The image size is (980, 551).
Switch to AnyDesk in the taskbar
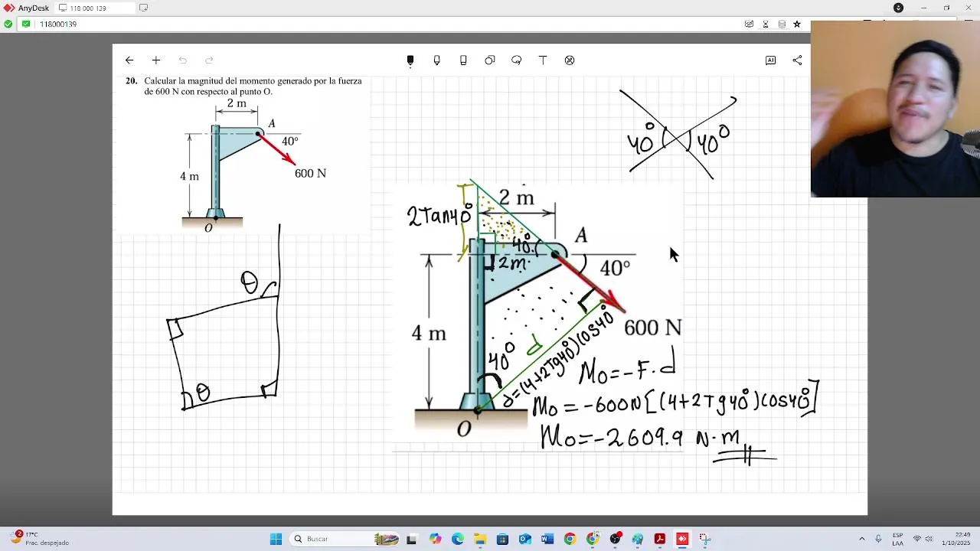click(682, 539)
